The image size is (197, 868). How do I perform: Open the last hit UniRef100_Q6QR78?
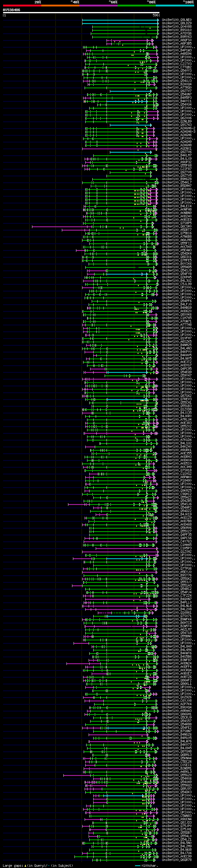pos(176,860)
